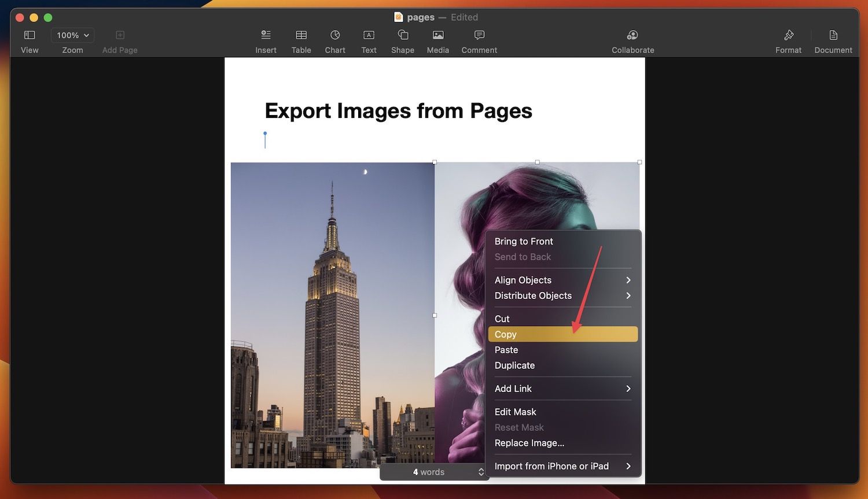Add a Comment via the toolbar icon

pyautogui.click(x=479, y=35)
